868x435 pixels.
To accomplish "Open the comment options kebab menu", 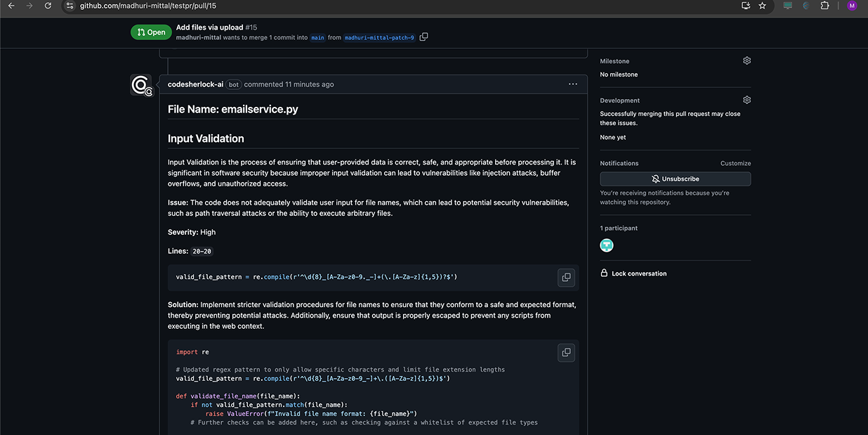I will click(x=573, y=84).
